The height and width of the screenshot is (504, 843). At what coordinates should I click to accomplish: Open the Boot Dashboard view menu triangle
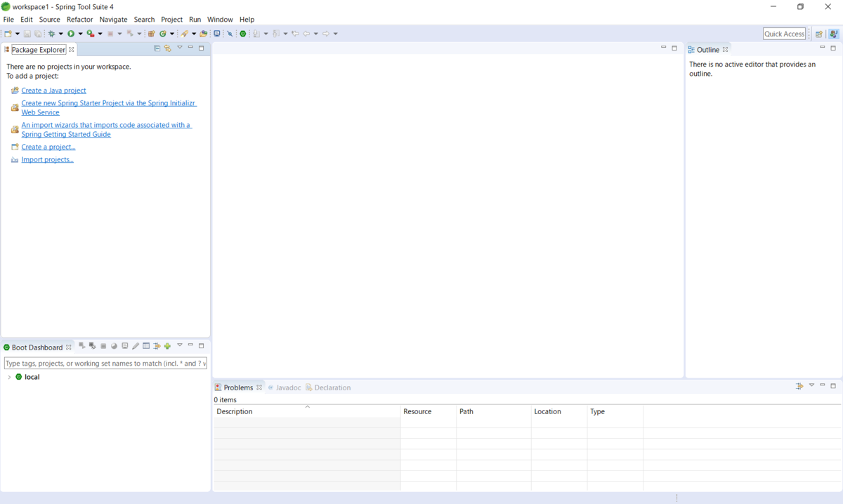point(180,345)
